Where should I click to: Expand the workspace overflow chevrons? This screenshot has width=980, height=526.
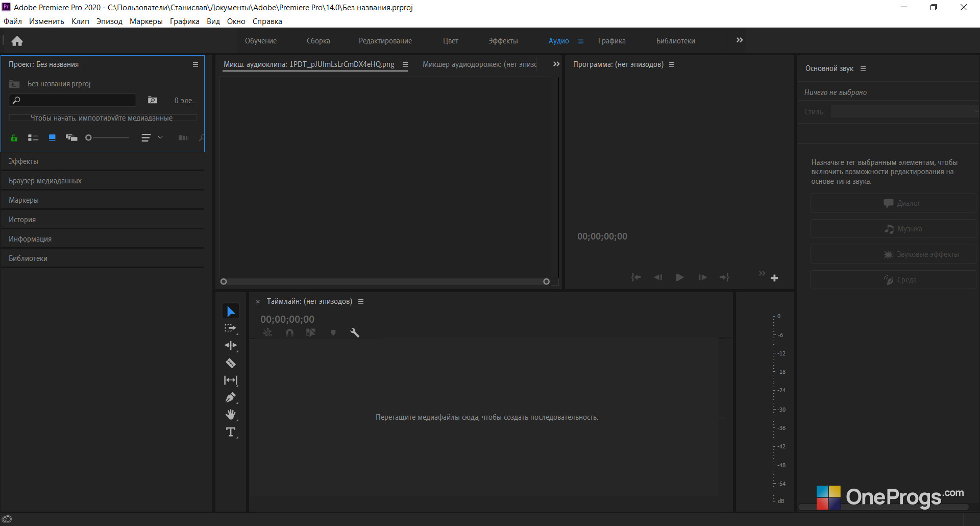click(740, 40)
